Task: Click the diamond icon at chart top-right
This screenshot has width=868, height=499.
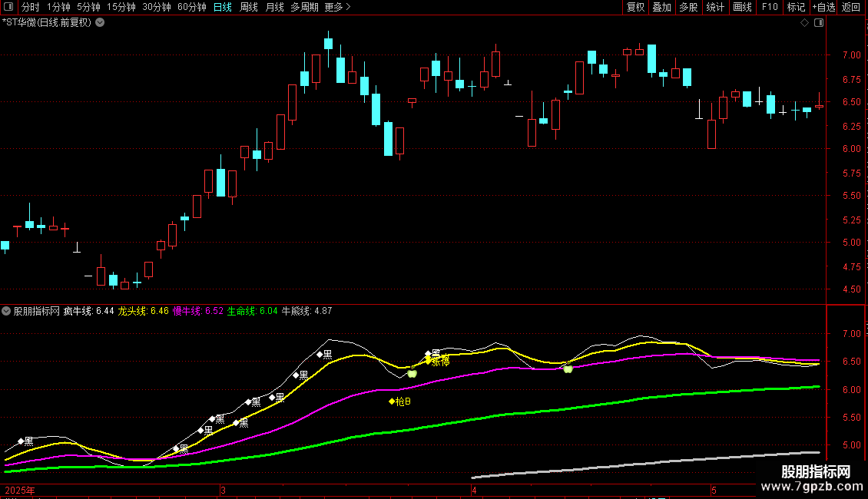Action: coord(805,23)
